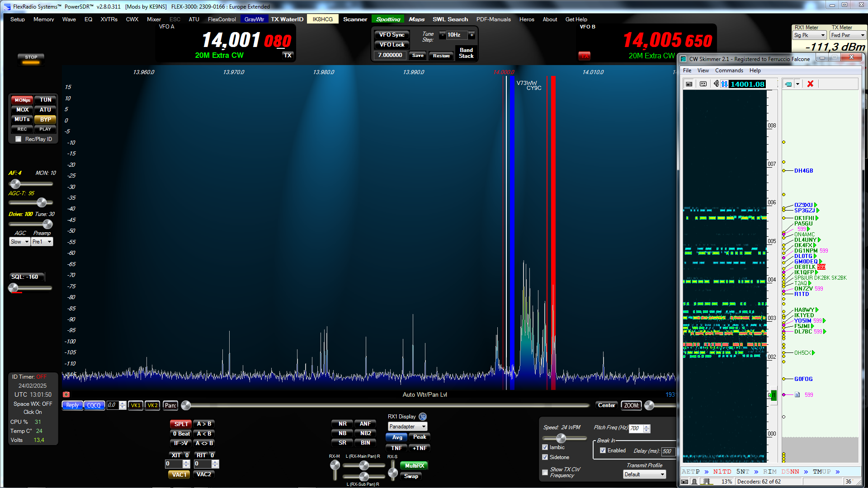Toggle the MON monitor button

pyautogui.click(x=22, y=100)
